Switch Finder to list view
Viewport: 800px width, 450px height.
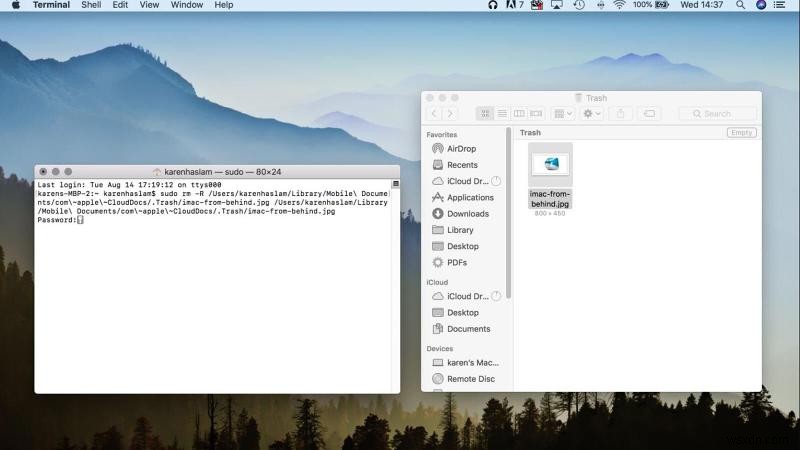502,114
